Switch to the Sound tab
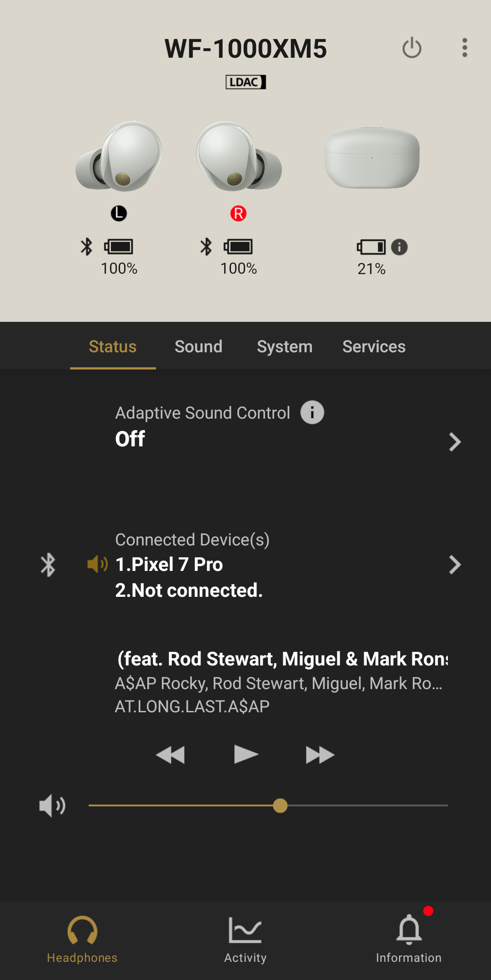Viewport: 491px width, 980px height. [199, 346]
